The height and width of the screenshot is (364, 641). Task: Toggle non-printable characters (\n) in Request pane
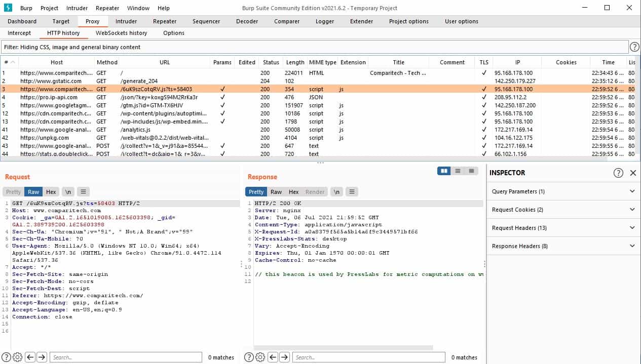[x=68, y=192]
